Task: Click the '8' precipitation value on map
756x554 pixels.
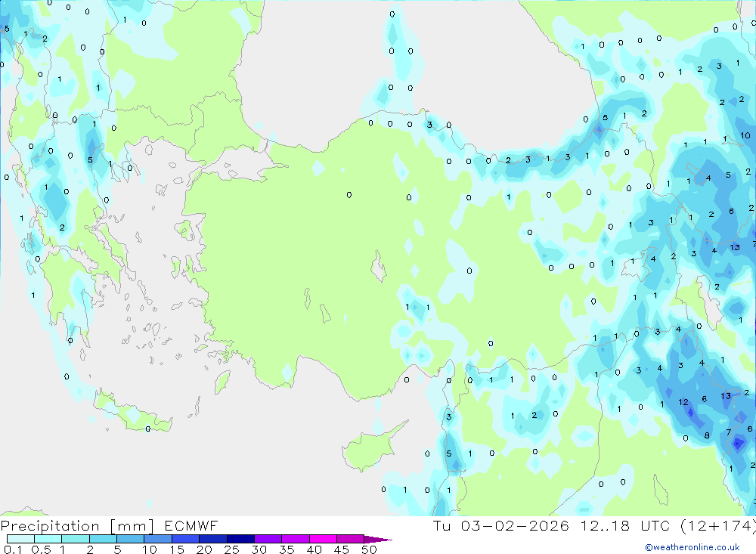Action: [707, 435]
